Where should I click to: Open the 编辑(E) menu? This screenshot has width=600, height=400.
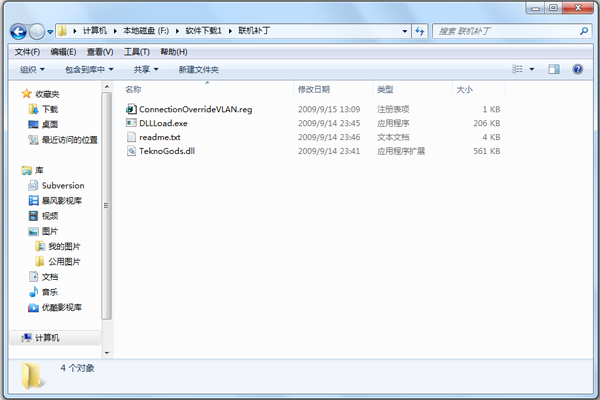63,52
